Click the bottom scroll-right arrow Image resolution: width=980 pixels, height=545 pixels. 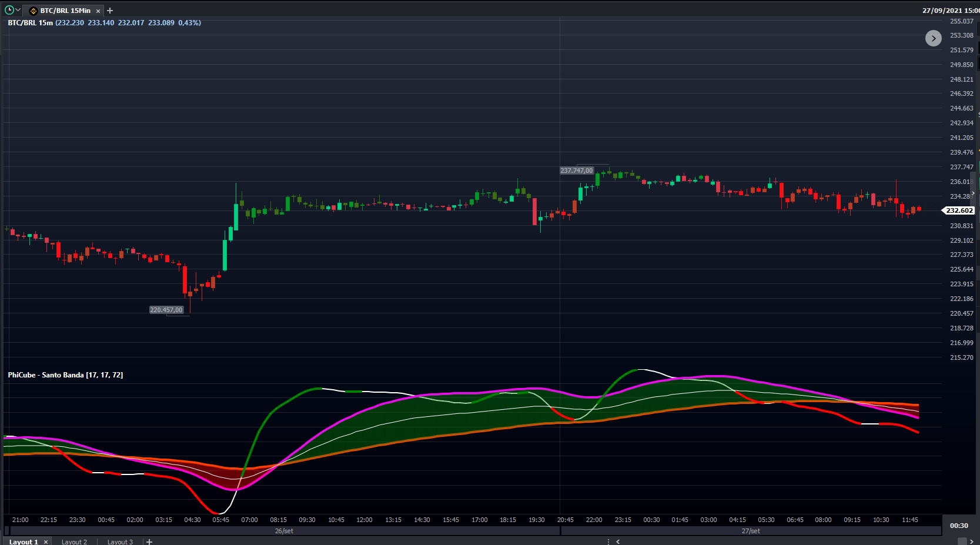[x=971, y=541]
